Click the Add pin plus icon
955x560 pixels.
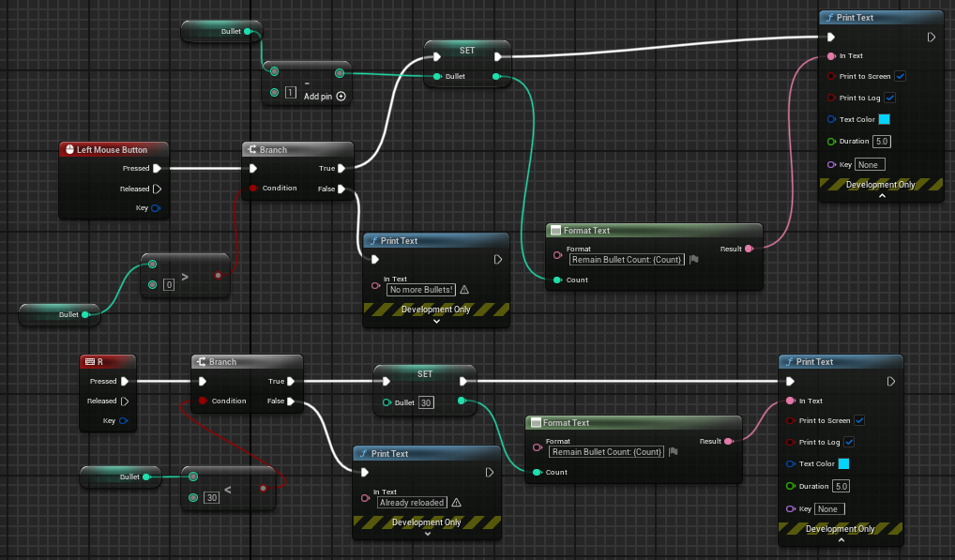[341, 97]
